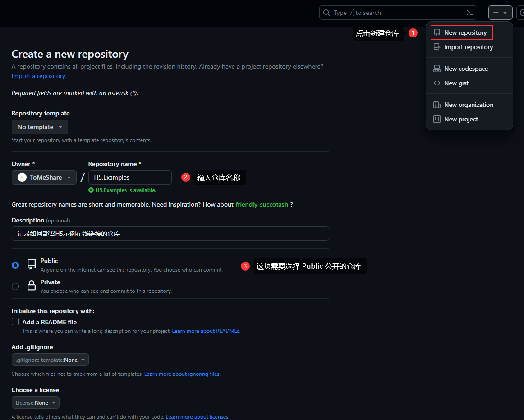Click the green availability checkmark icon
This screenshot has height=420, width=524.
(x=91, y=190)
